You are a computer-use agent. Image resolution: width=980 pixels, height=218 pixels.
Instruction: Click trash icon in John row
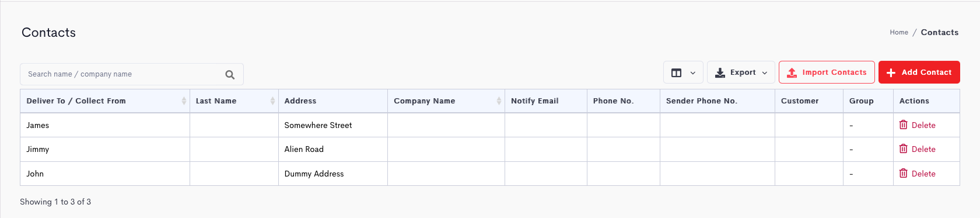[x=903, y=174]
